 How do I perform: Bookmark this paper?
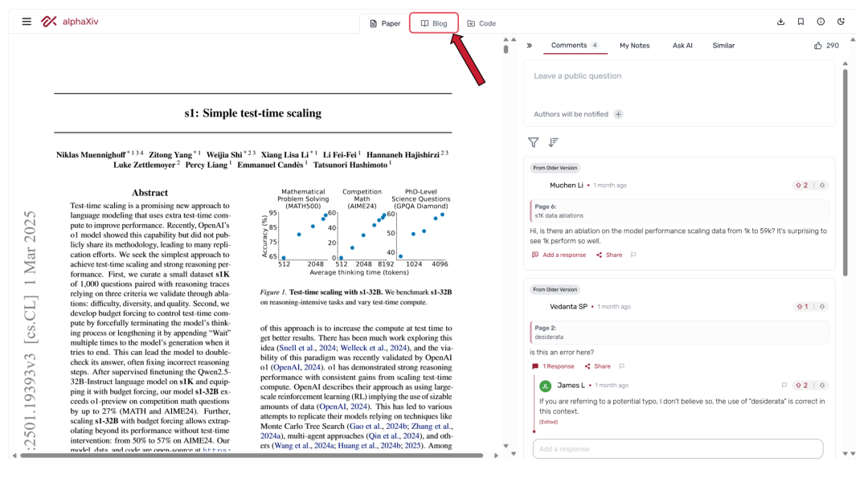click(800, 22)
